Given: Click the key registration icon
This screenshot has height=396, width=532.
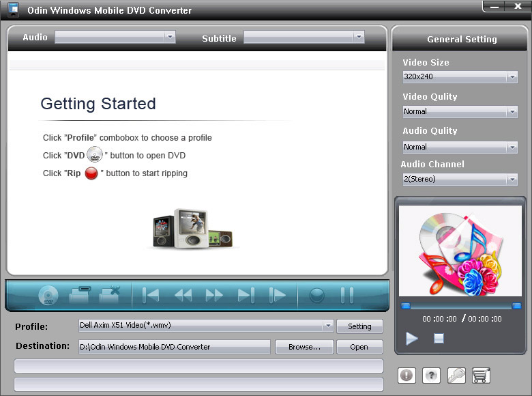Looking at the screenshot, I should [456, 376].
